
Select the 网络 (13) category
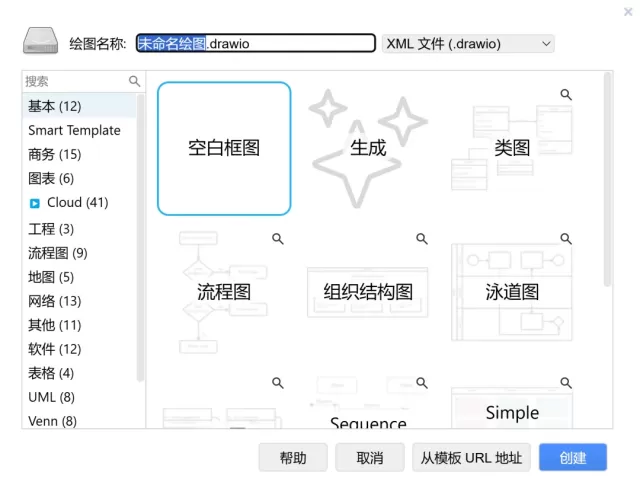click(x=79, y=301)
